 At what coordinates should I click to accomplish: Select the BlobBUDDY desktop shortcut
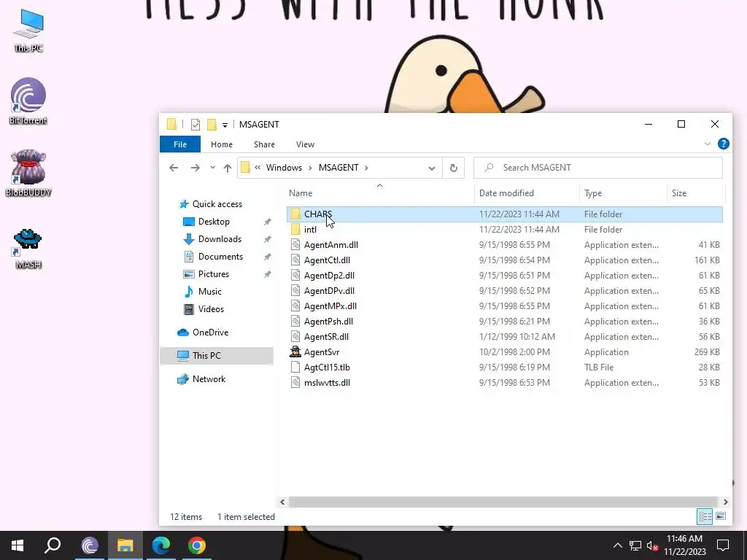tap(28, 174)
